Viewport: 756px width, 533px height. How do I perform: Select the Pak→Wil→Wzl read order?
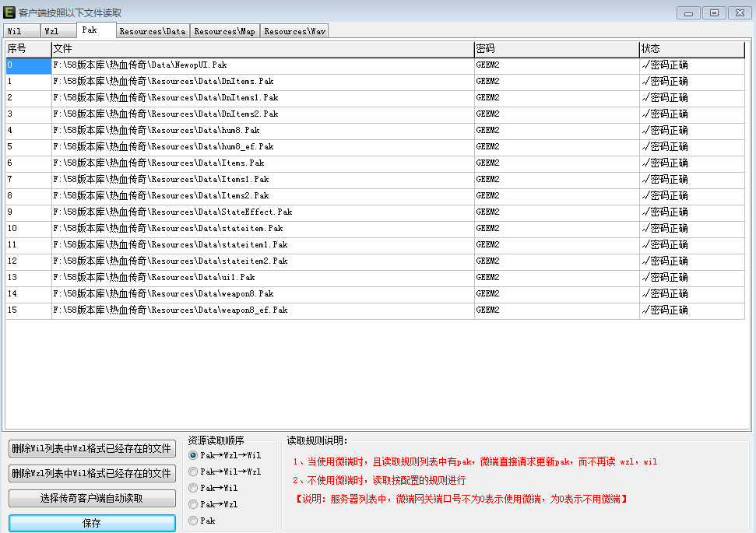tap(193, 472)
